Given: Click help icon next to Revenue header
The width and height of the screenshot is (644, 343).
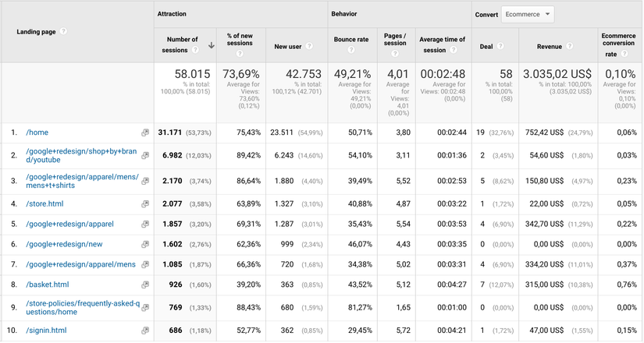Looking at the screenshot, I should pos(569,46).
